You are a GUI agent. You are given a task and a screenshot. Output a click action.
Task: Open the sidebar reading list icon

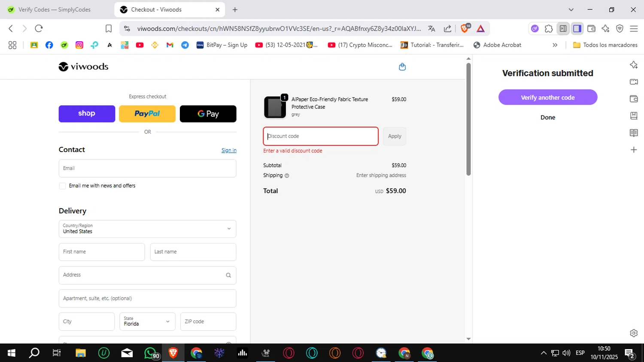634,133
